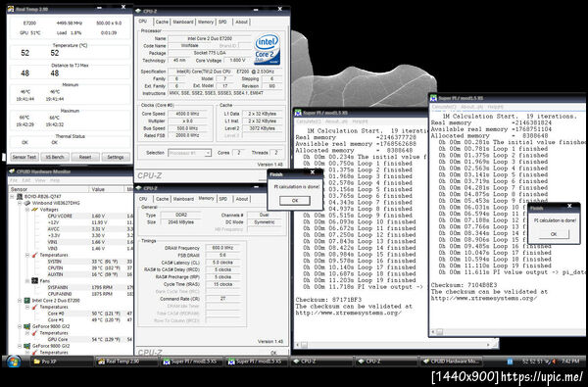The height and width of the screenshot is (387, 588).
Task: Select the +12V voltage row
Action: pyautogui.click(x=72, y=222)
